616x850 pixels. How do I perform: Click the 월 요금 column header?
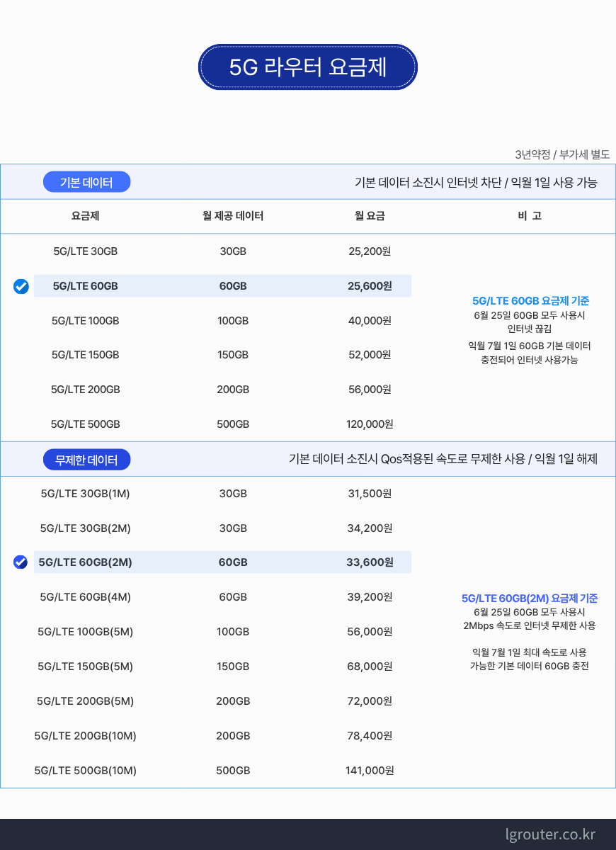pyautogui.click(x=370, y=216)
